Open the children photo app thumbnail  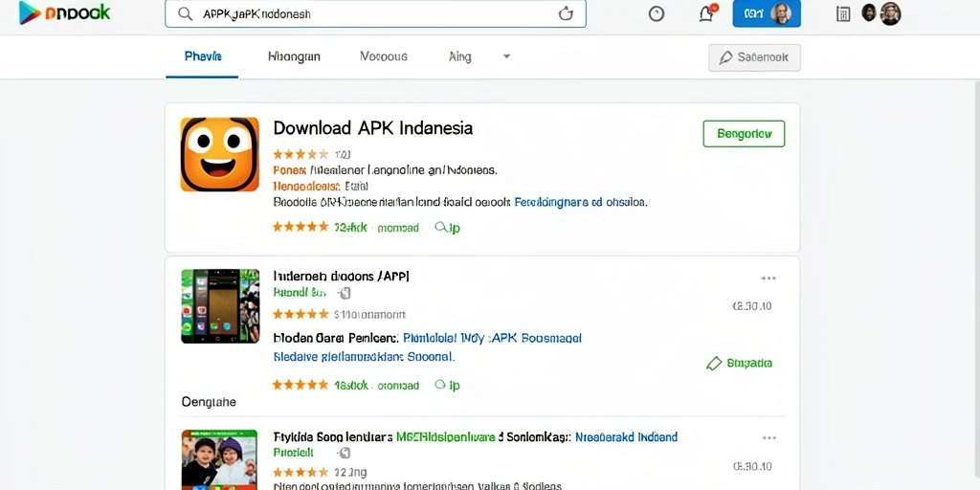click(x=219, y=459)
